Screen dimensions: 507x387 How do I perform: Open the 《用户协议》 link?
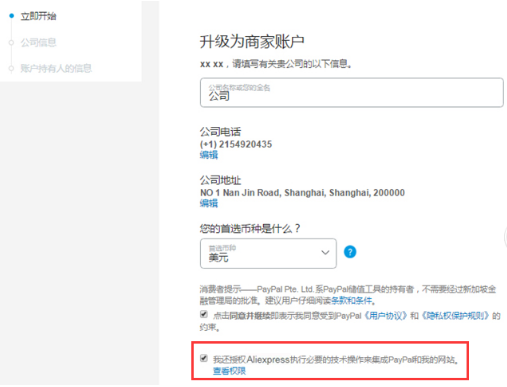(x=385, y=316)
